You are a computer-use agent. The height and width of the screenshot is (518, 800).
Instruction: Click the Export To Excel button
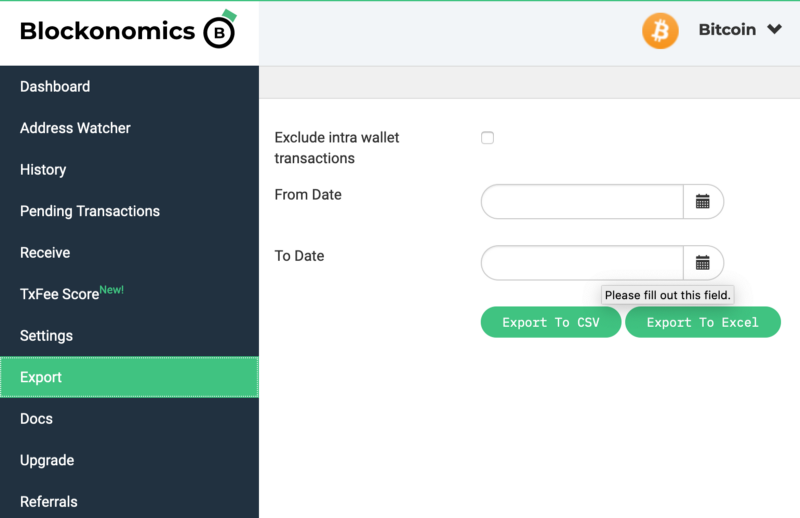point(703,322)
